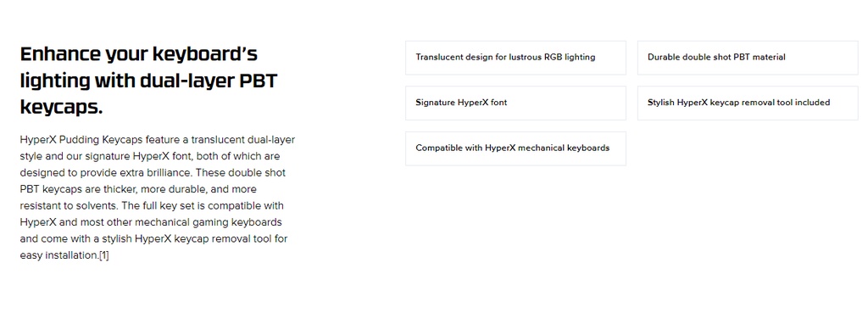
Task: Select Stylish HyperX keycap removal tool included box
Action: [748, 103]
